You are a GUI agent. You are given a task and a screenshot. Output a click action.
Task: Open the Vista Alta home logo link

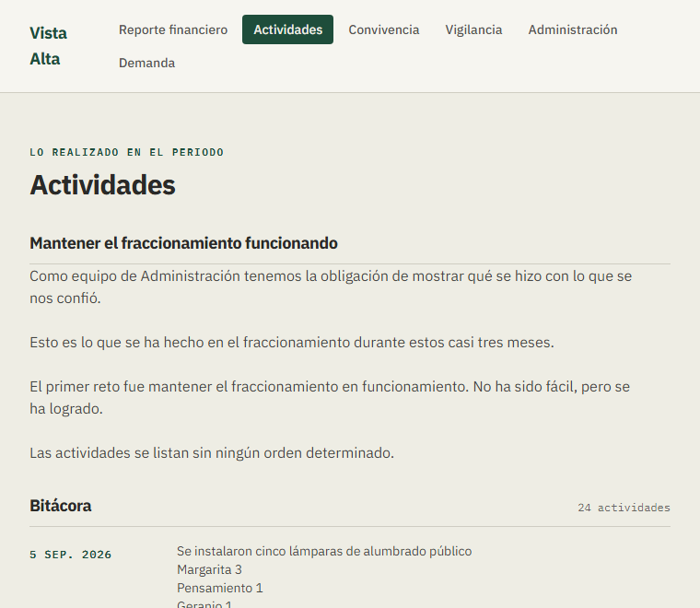[48, 46]
